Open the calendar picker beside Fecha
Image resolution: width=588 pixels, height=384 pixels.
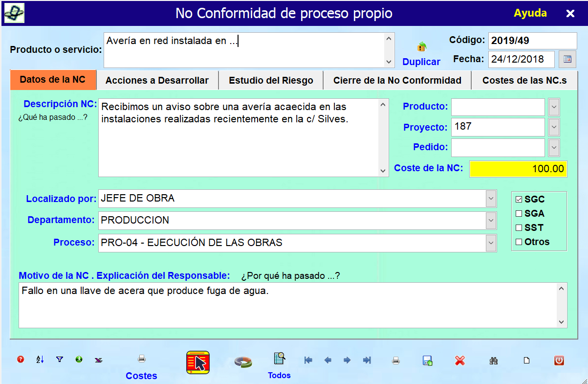coord(567,59)
